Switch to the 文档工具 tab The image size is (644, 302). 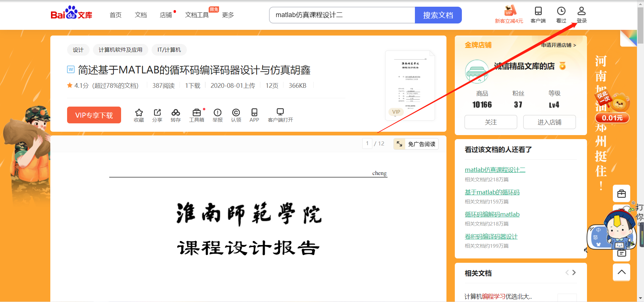click(197, 15)
